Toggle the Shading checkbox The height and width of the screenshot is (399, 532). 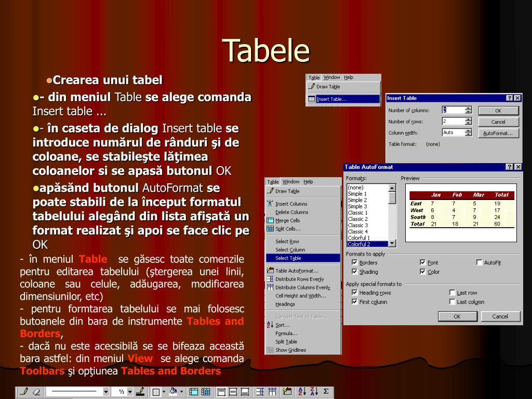(354, 271)
